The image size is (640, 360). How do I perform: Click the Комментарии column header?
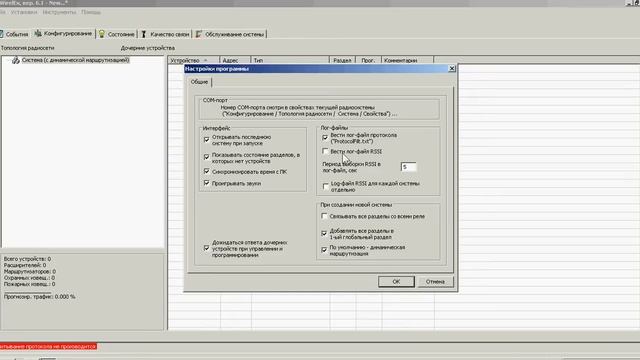tap(407, 60)
